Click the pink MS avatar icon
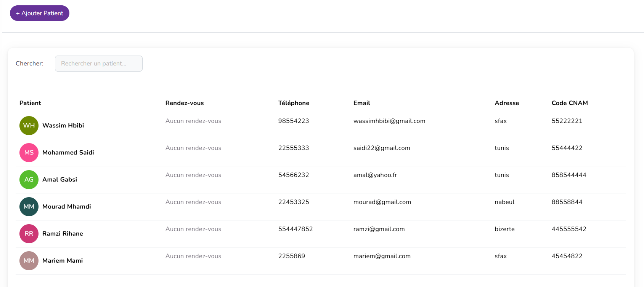Screen dimensions: 644x287 tap(29, 153)
